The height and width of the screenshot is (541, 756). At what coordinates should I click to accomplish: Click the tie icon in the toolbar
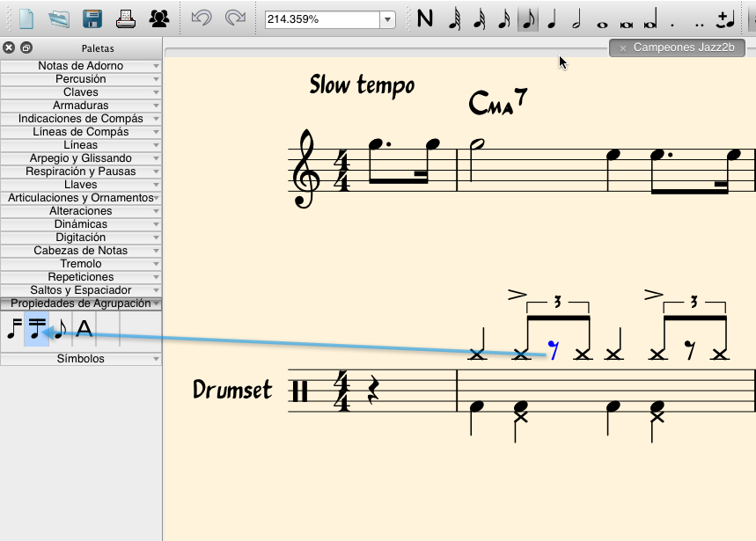pyautogui.click(x=723, y=18)
